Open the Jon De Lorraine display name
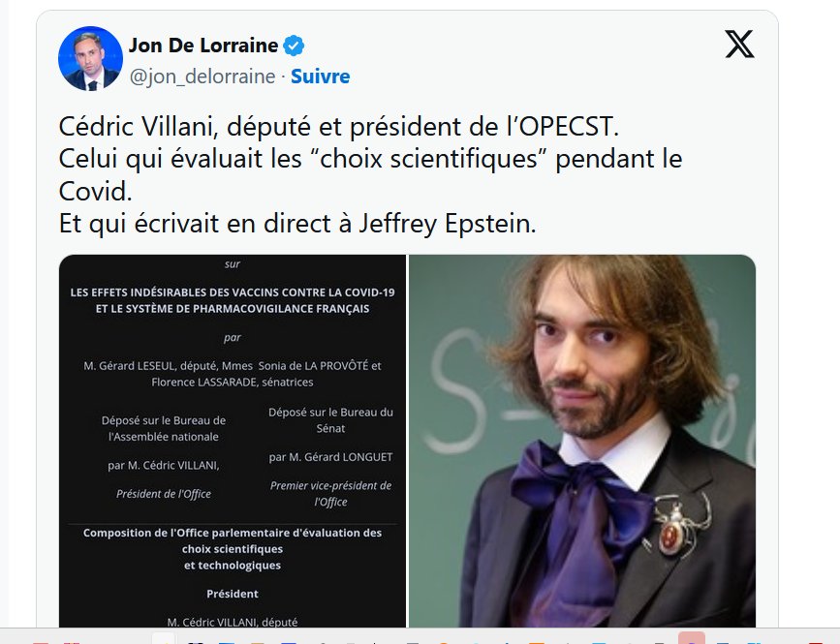The height and width of the screenshot is (644, 840). pos(203,46)
